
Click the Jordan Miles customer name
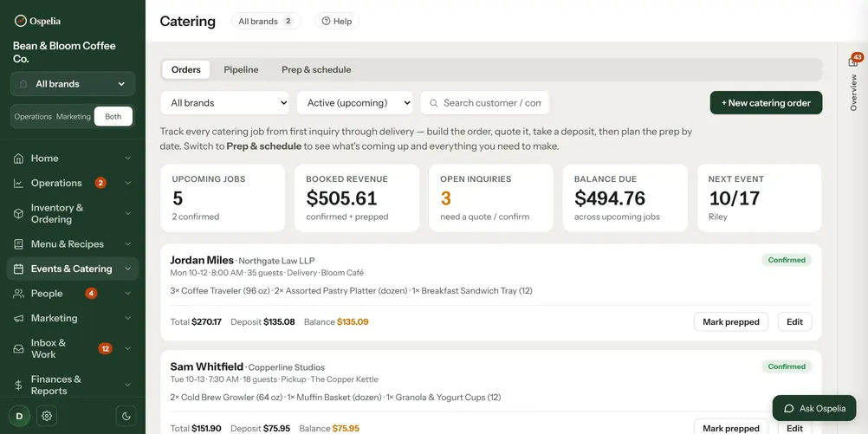(202, 260)
